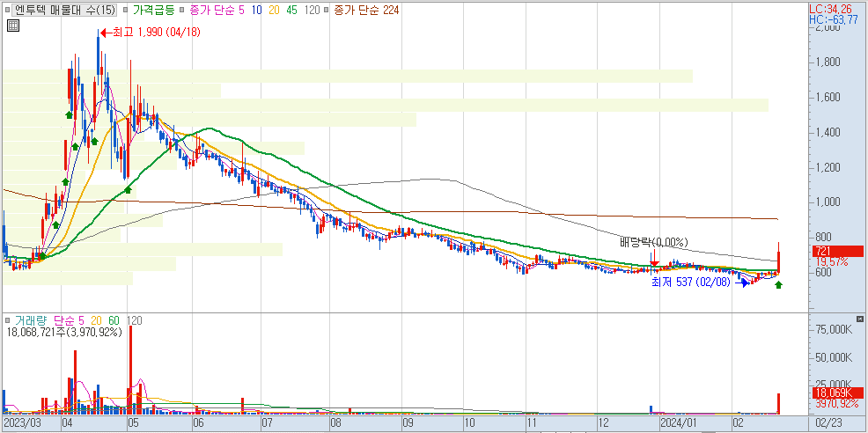Click the HC:-63,77 readout
868x433 pixels.
click(834, 19)
